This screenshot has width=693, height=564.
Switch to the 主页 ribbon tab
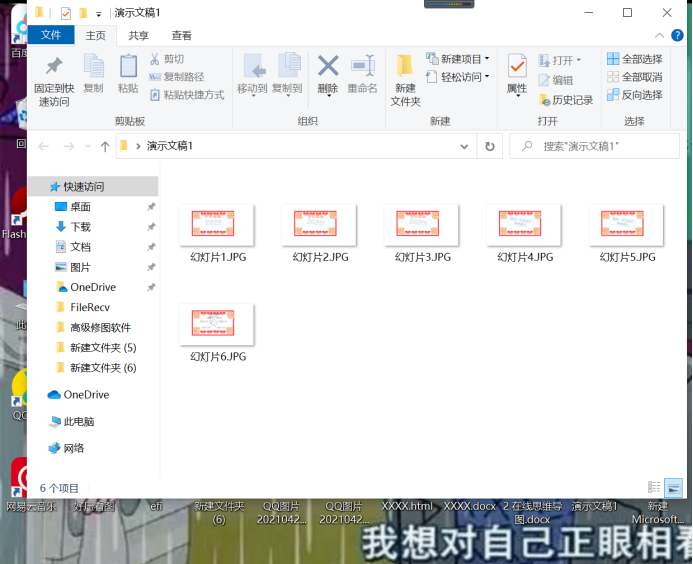(x=95, y=35)
